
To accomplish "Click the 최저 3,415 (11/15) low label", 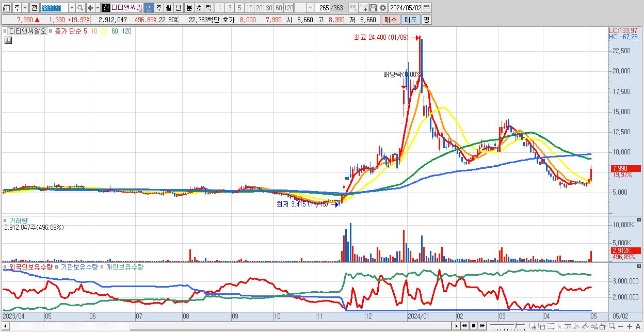I will point(302,204).
